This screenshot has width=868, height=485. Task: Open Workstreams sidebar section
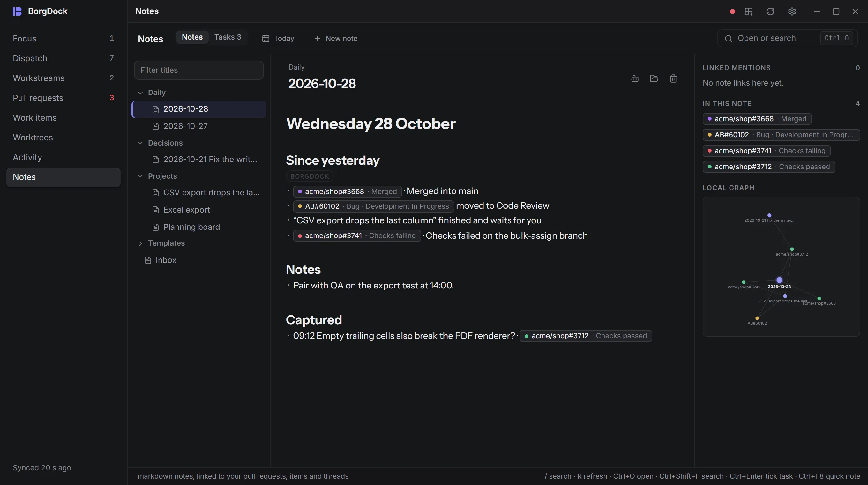pyautogui.click(x=64, y=78)
